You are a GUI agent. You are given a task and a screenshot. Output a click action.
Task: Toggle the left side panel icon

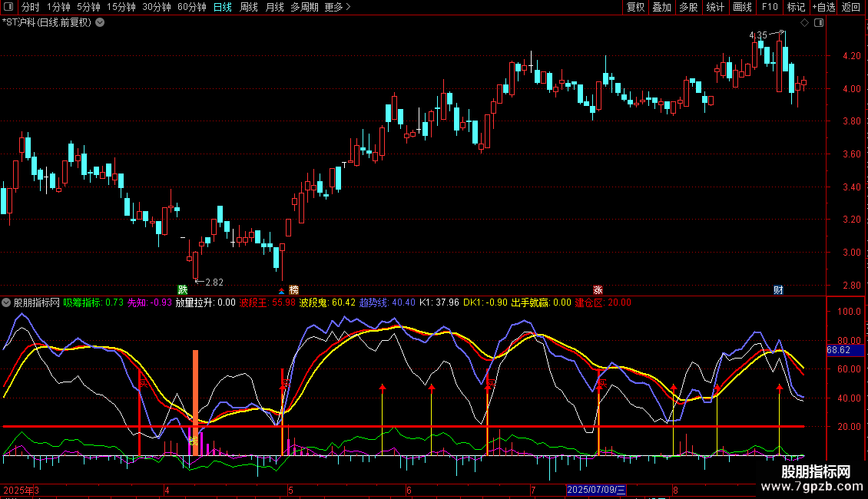[8, 7]
